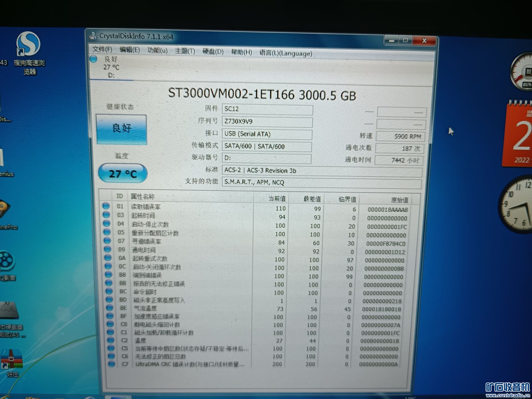The width and height of the screenshot is (532, 399).
Task: Click the transfer mode field SATA/600
Action: tap(267, 147)
